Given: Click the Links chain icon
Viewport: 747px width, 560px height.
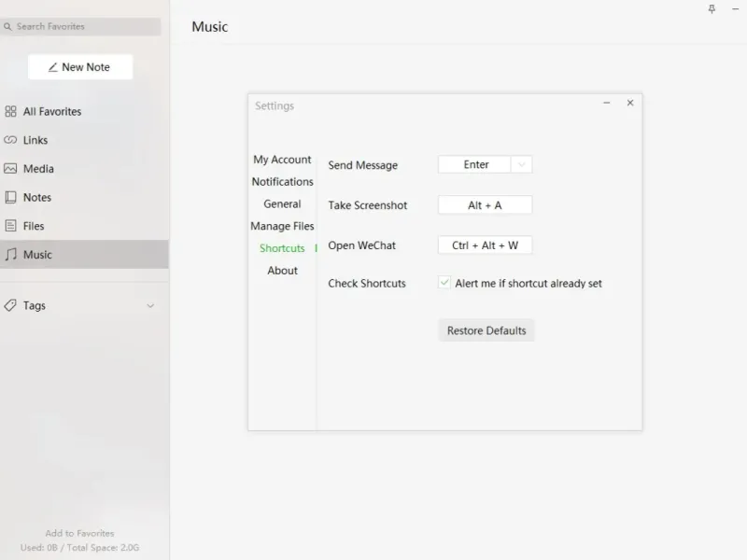Looking at the screenshot, I should 10,140.
